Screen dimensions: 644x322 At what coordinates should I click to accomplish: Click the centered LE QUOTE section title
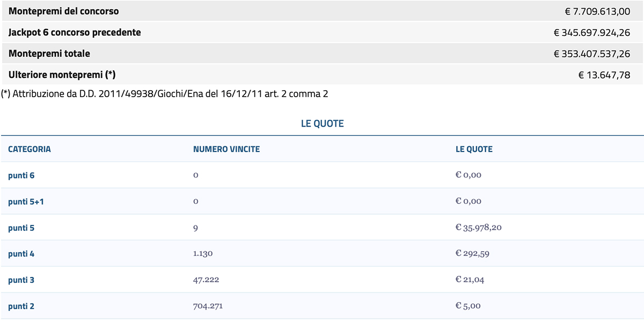[x=322, y=124]
